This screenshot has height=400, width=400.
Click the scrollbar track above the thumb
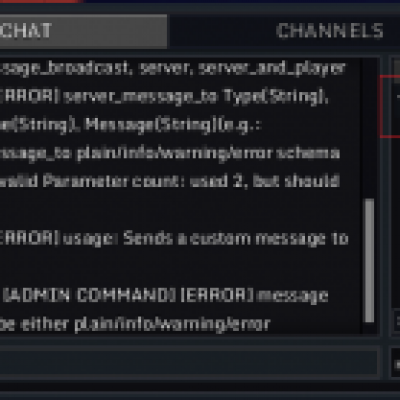(369, 128)
